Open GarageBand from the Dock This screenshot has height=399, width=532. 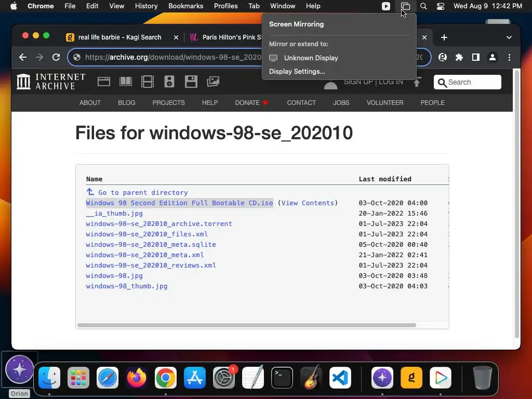pyautogui.click(x=311, y=378)
